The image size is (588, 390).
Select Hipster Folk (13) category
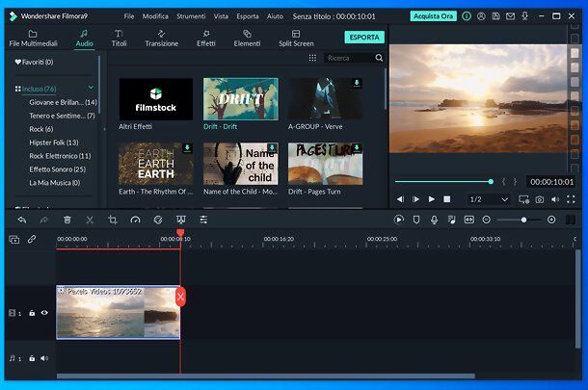click(x=54, y=143)
